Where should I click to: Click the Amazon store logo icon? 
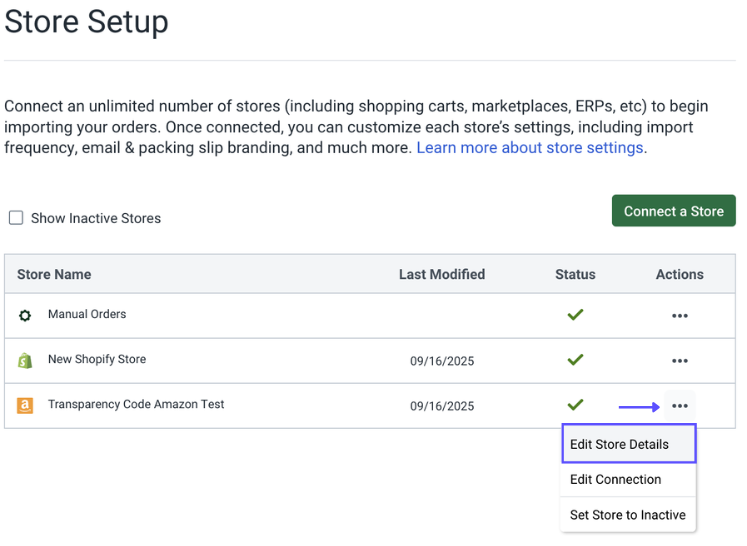tap(25, 406)
